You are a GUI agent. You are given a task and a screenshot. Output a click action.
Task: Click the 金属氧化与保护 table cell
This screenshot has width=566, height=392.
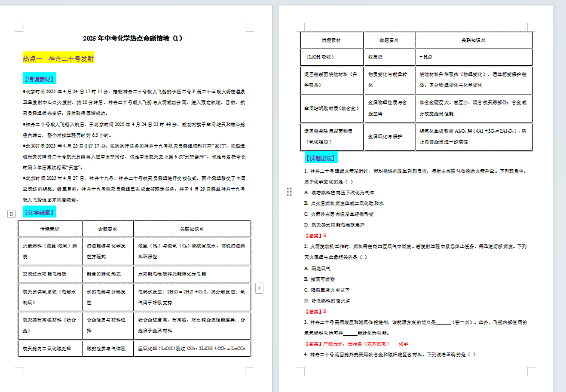390,136
